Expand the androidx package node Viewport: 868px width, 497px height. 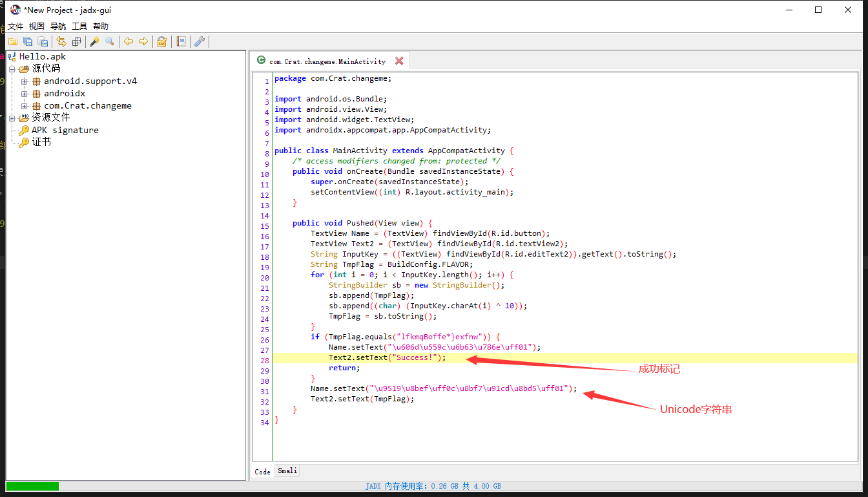[25, 94]
